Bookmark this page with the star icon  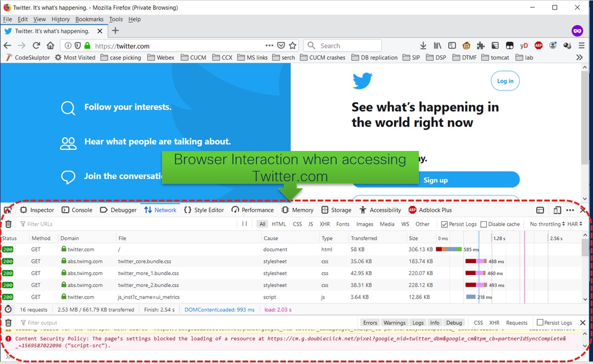pos(293,45)
